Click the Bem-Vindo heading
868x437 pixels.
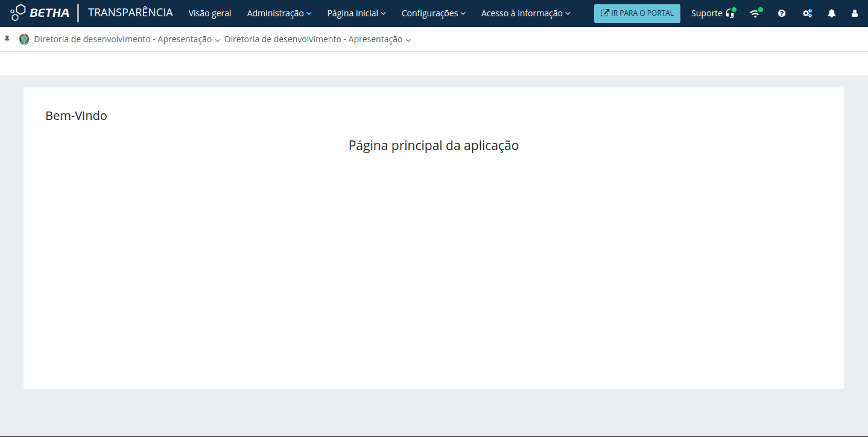click(x=75, y=116)
